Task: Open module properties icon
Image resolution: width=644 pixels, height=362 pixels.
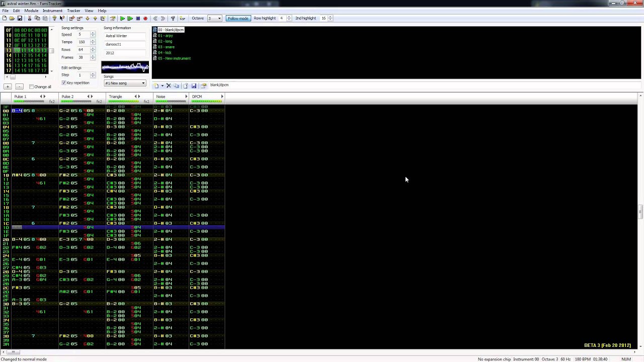Action: point(112,18)
